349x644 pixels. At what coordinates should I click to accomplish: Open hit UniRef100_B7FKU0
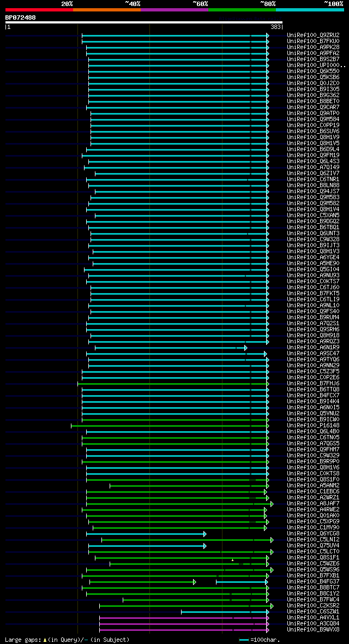(313, 41)
